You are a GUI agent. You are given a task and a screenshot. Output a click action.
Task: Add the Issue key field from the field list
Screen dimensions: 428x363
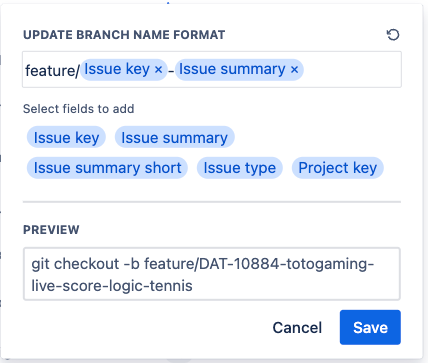point(66,138)
